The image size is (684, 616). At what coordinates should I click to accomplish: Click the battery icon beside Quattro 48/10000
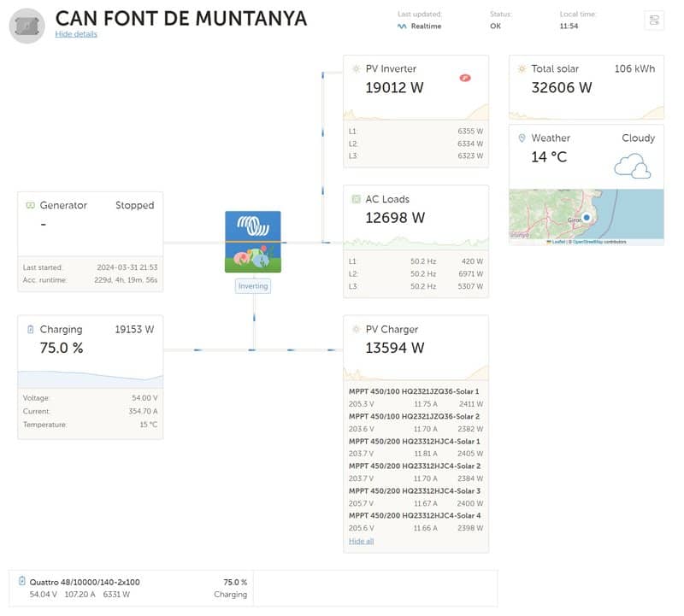(x=22, y=582)
